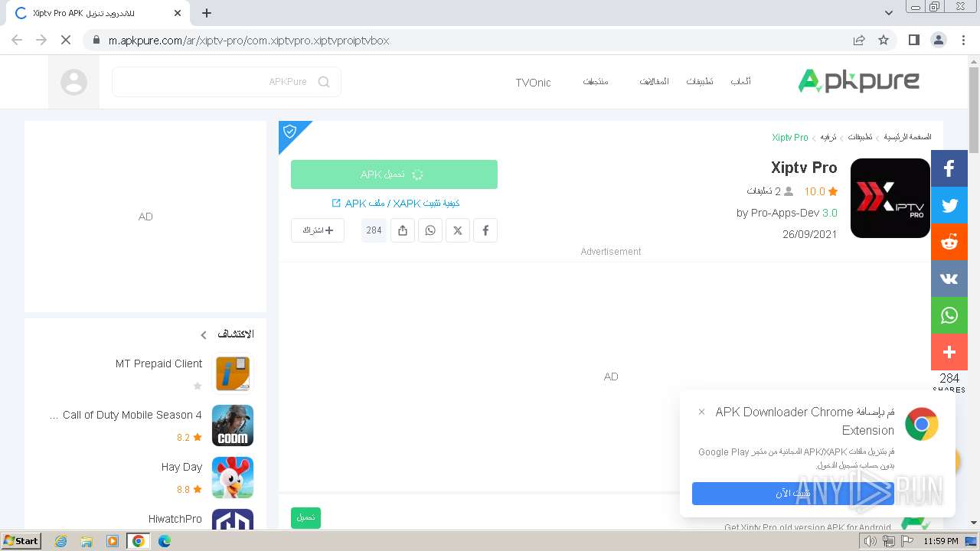Click the HiwatchPro app icon
Viewport: 980px width, 551px height.
click(x=233, y=520)
